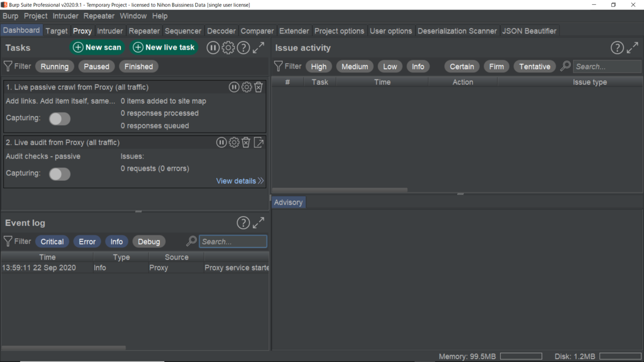Screen dimensions: 644x362
Task: Expand the Tasks panel to full view
Action: tap(259, 48)
